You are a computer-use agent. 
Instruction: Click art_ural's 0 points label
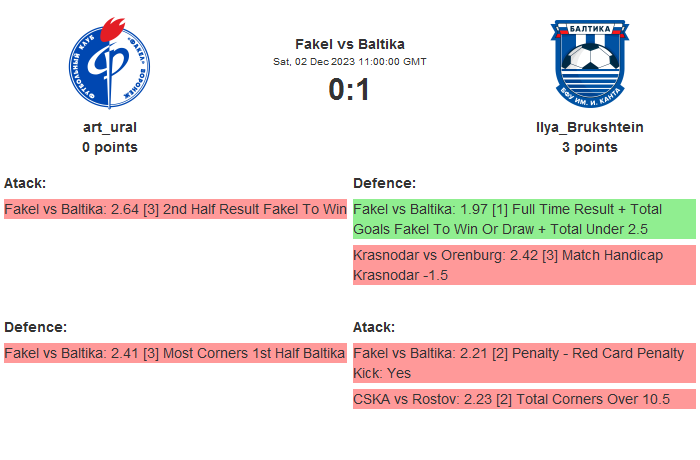[x=110, y=147]
